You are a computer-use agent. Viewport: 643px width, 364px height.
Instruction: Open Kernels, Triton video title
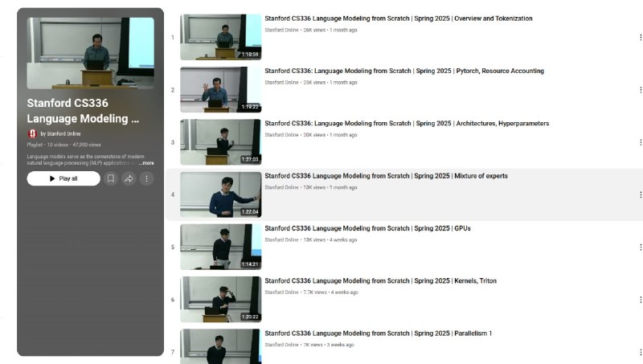380,280
